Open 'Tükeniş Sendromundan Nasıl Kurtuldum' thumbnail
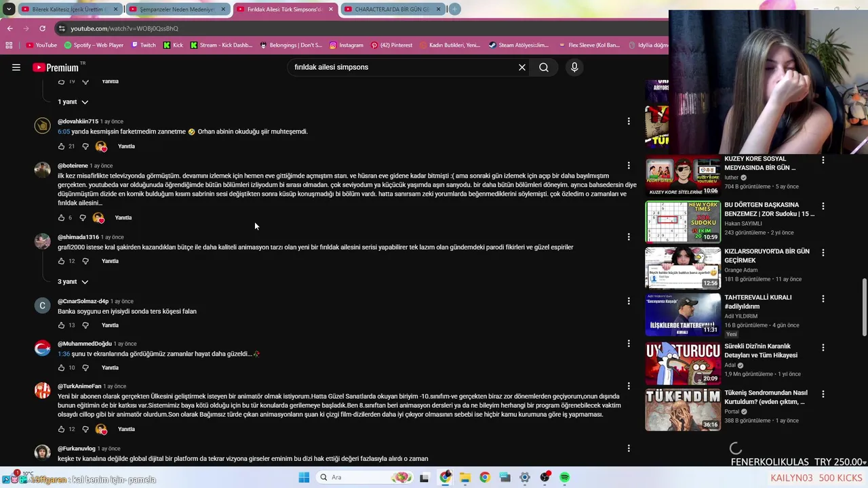This screenshot has width=868, height=488. pos(683,409)
